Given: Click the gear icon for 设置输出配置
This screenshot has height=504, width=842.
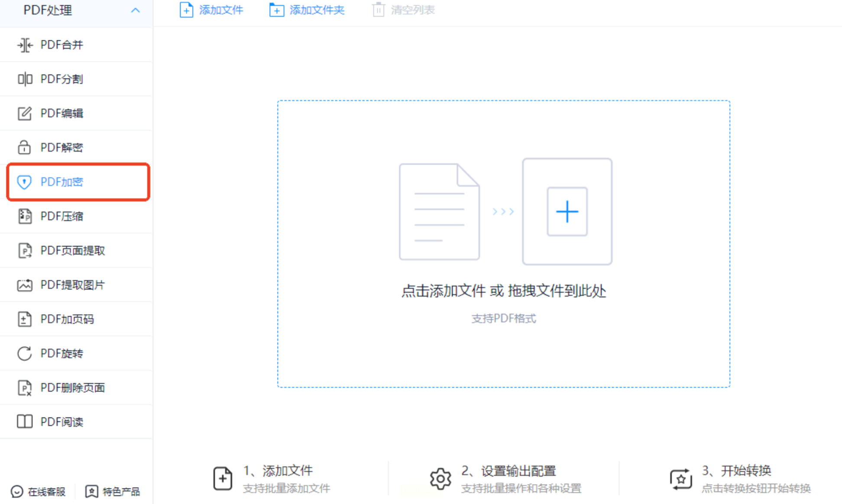Looking at the screenshot, I should coord(440,479).
